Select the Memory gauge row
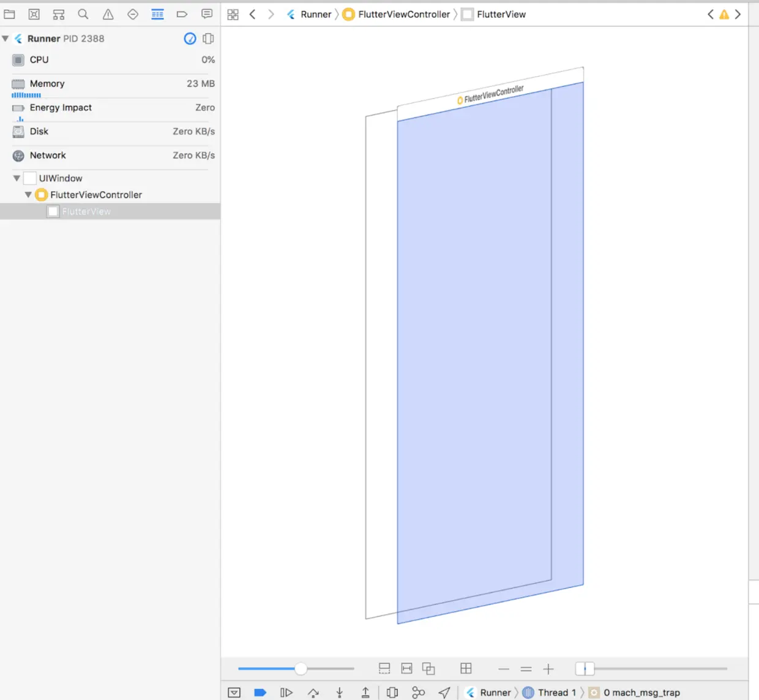The width and height of the screenshot is (759, 700). pyautogui.click(x=110, y=86)
